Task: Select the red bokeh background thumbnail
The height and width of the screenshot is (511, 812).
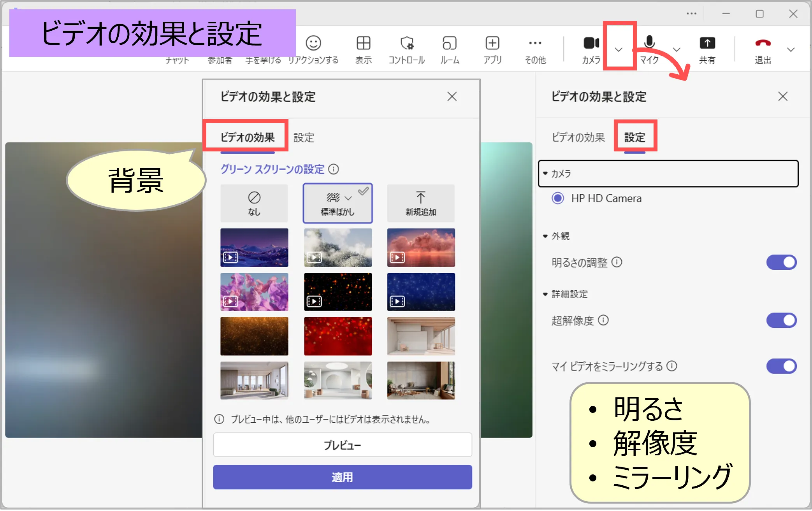Action: [x=337, y=336]
